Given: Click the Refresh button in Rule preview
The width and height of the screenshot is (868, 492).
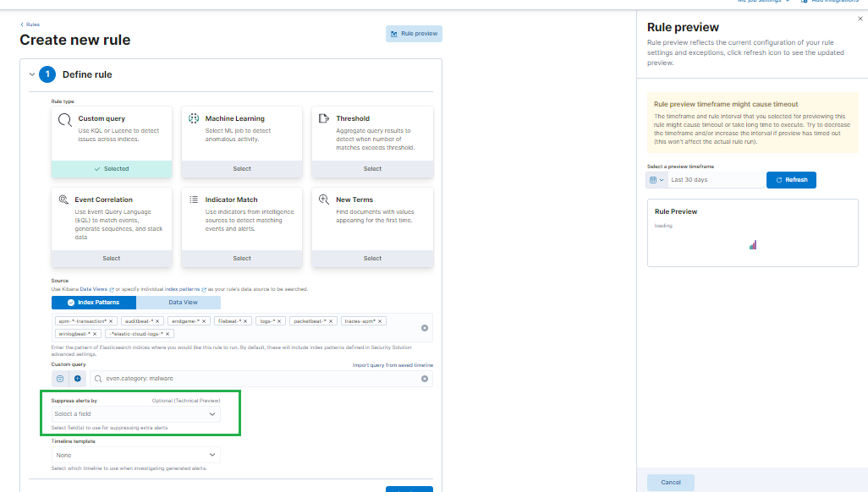Looking at the screenshot, I should (x=790, y=179).
